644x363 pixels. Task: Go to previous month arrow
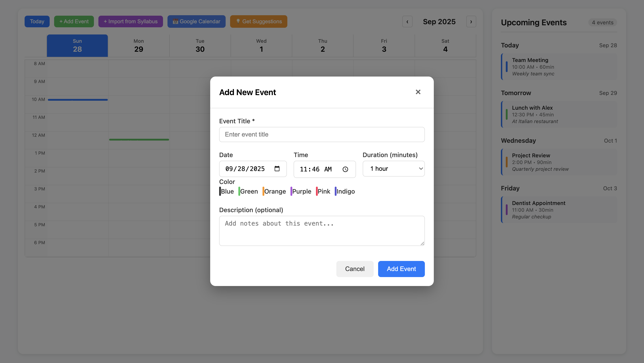point(407,21)
